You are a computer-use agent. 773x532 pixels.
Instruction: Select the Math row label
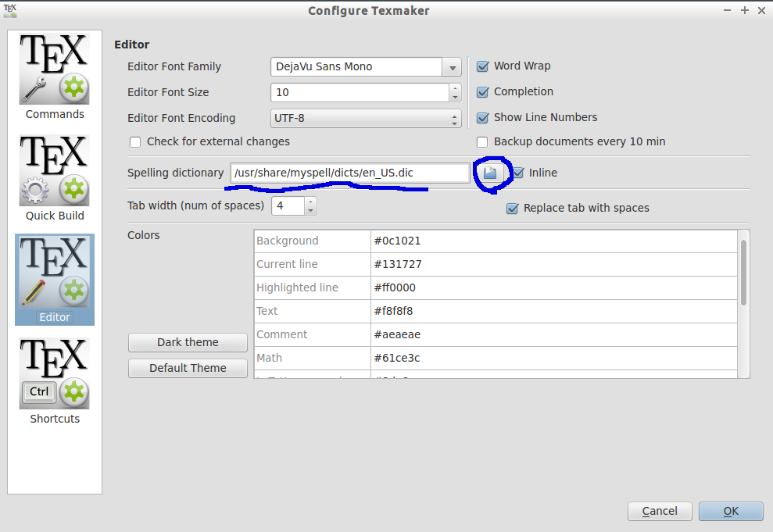(312, 358)
